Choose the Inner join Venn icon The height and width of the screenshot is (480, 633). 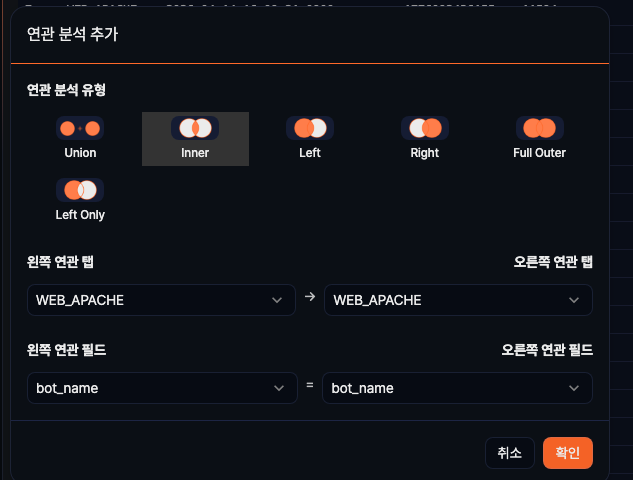pos(195,128)
